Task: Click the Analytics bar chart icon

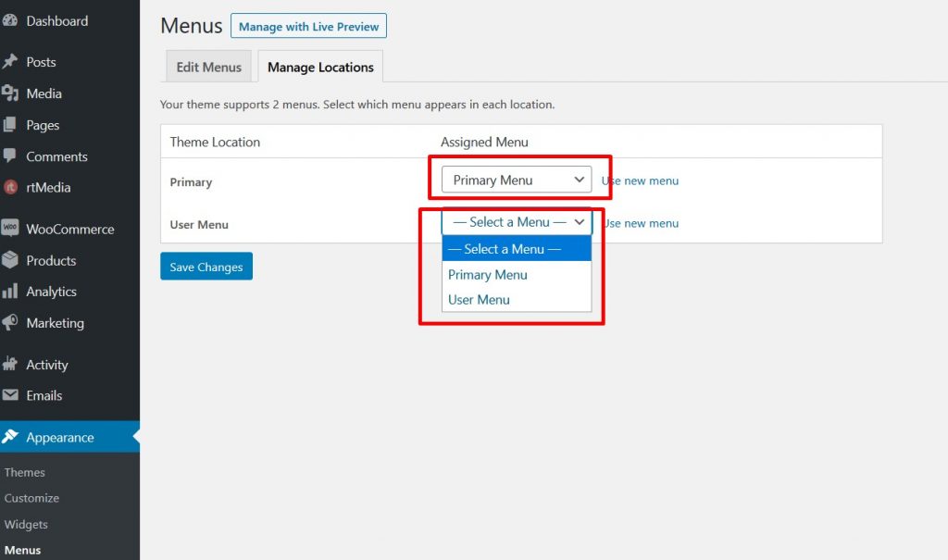Action: click(9, 292)
